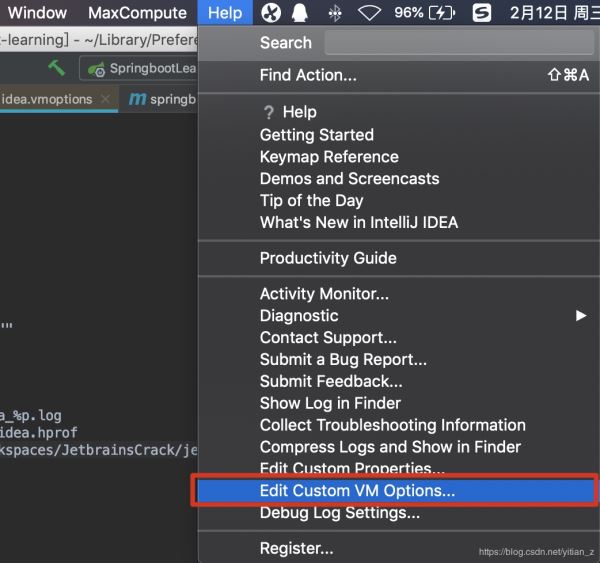Click the four-circle icon beside Help menu
The width and height of the screenshot is (600, 563).
click(271, 13)
